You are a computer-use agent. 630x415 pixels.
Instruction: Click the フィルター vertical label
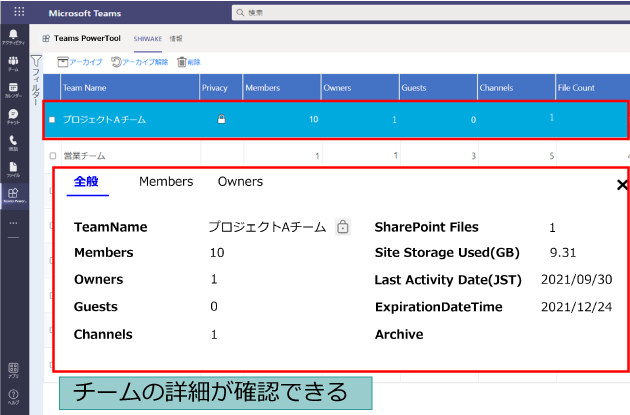click(36, 88)
